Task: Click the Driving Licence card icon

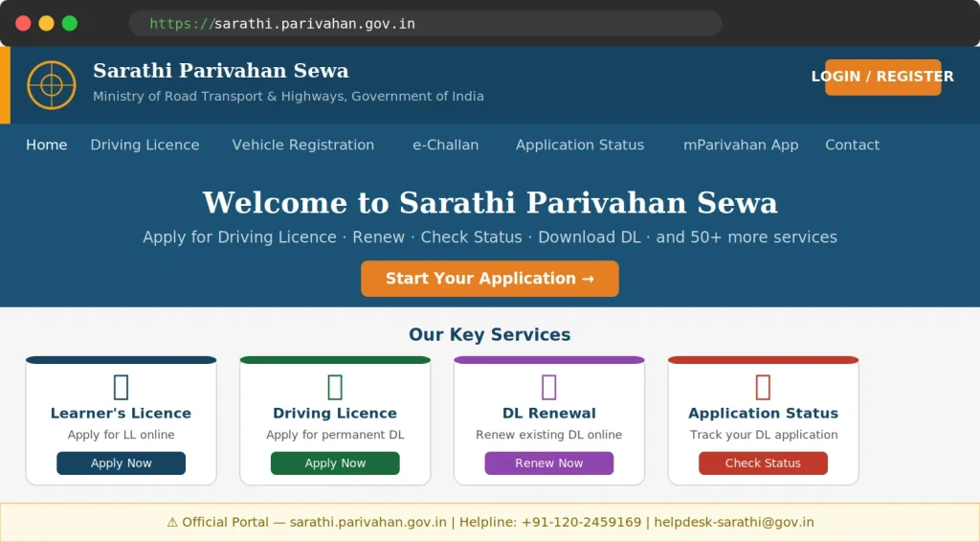Action: [335, 387]
